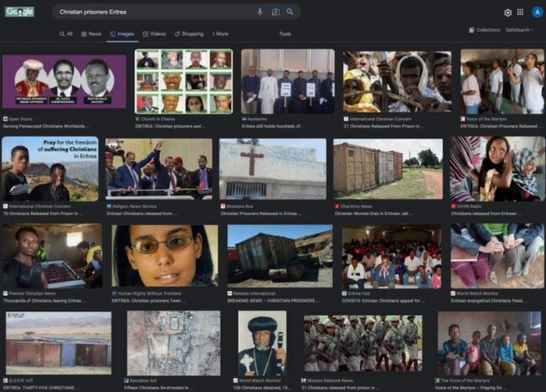Open the settings gear icon

coord(507,13)
